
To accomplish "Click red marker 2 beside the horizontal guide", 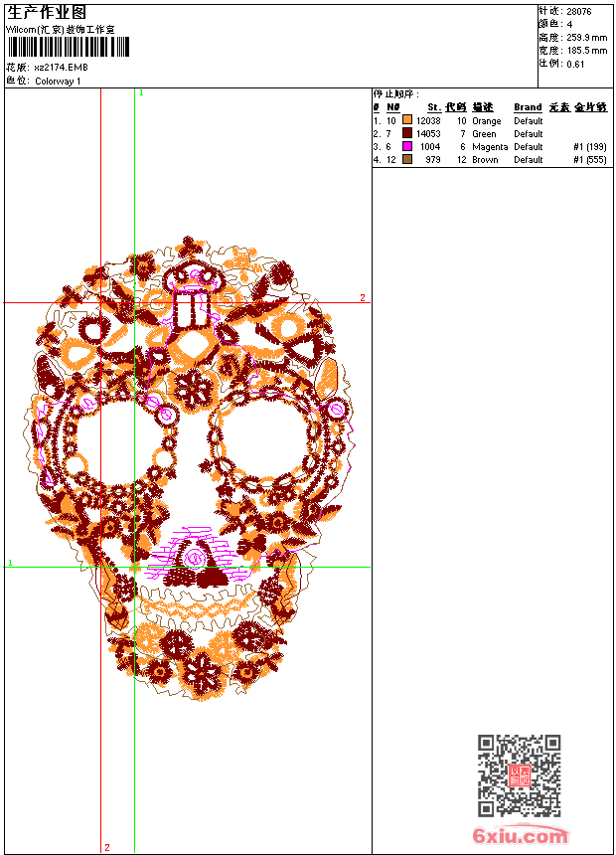I will (x=362, y=297).
